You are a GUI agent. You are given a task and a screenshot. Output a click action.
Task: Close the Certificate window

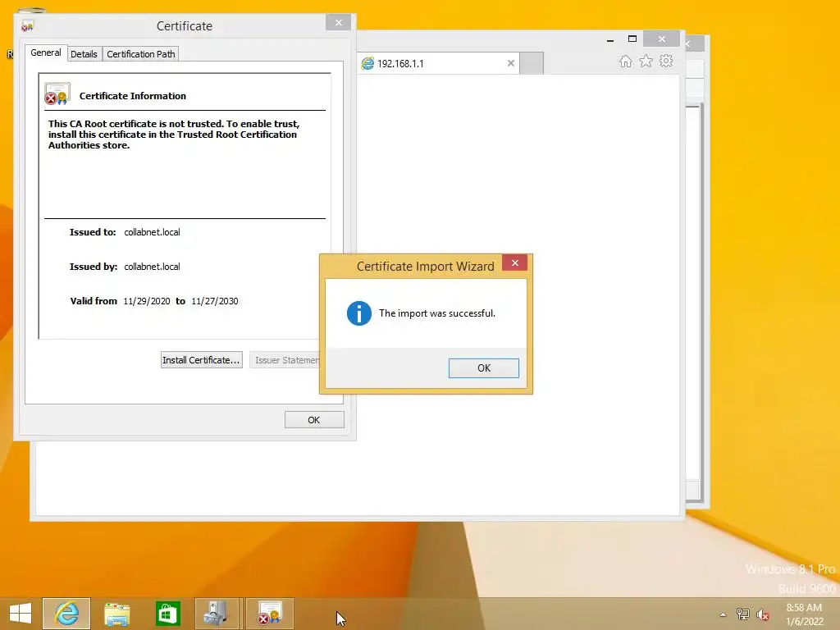pyautogui.click(x=338, y=22)
